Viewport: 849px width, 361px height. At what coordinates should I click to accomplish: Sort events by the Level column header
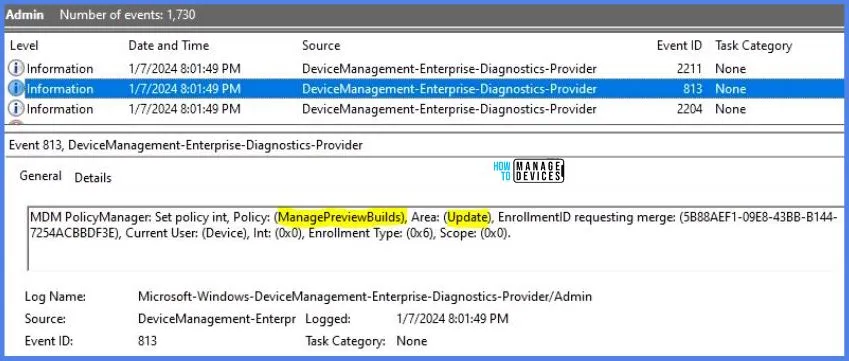[x=24, y=46]
